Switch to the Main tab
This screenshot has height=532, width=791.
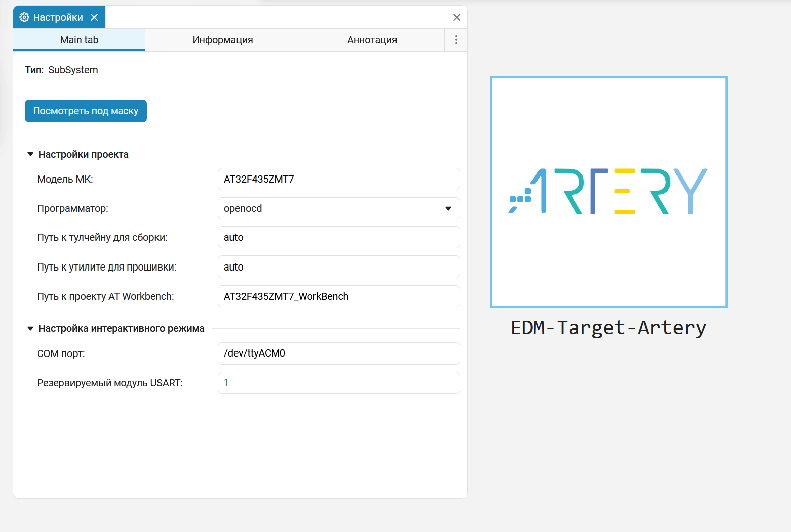(x=79, y=40)
